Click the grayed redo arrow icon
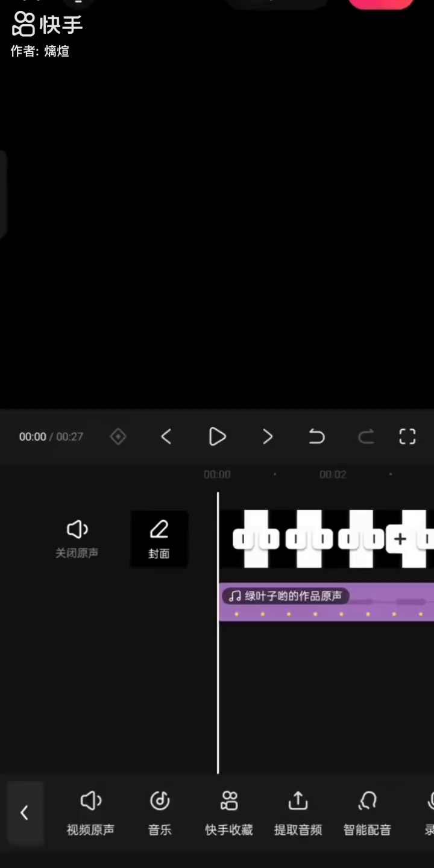This screenshot has width=434, height=868. point(366,436)
